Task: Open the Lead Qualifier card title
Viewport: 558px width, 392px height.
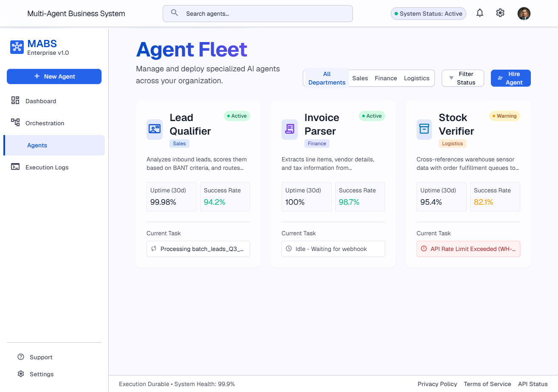Action: pyautogui.click(x=190, y=124)
